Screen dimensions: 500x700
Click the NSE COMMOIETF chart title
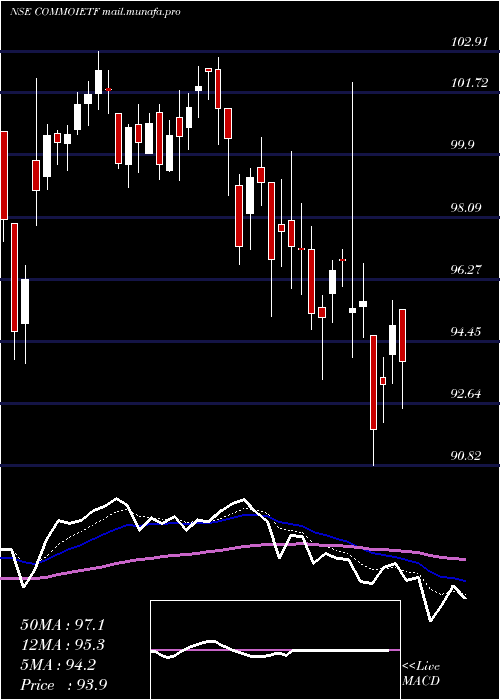click(x=95, y=12)
